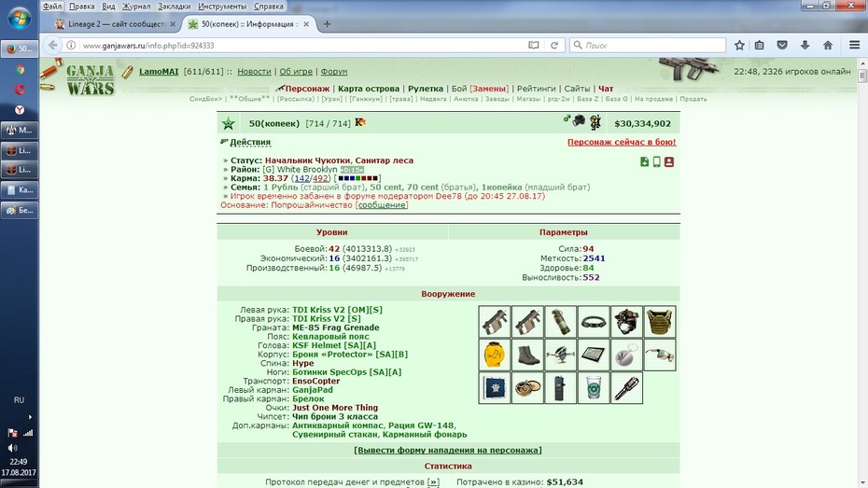Open the GanjaPad tablet item image
868x488 pixels.
pos(594,355)
